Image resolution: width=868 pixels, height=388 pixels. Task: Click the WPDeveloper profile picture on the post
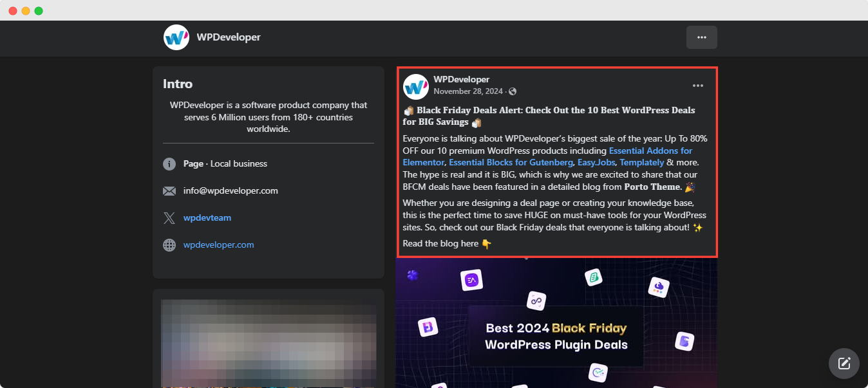click(x=416, y=86)
